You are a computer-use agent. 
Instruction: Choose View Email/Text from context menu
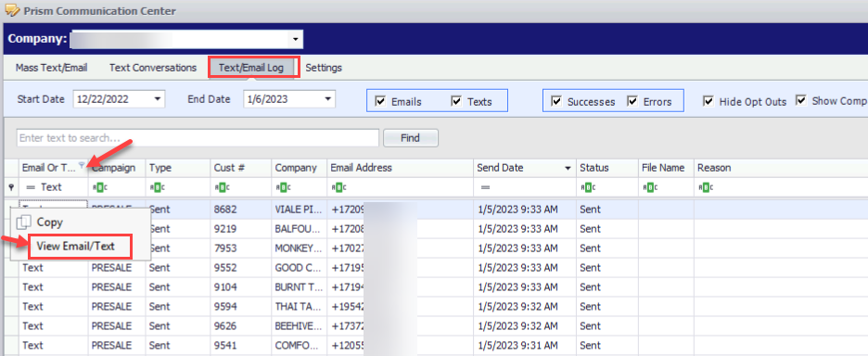point(76,247)
